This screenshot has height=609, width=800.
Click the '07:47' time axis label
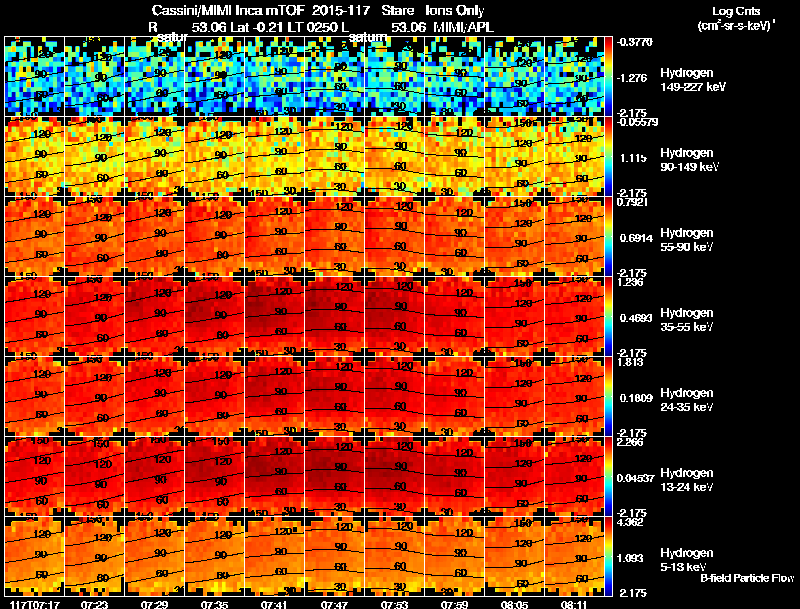click(x=334, y=604)
